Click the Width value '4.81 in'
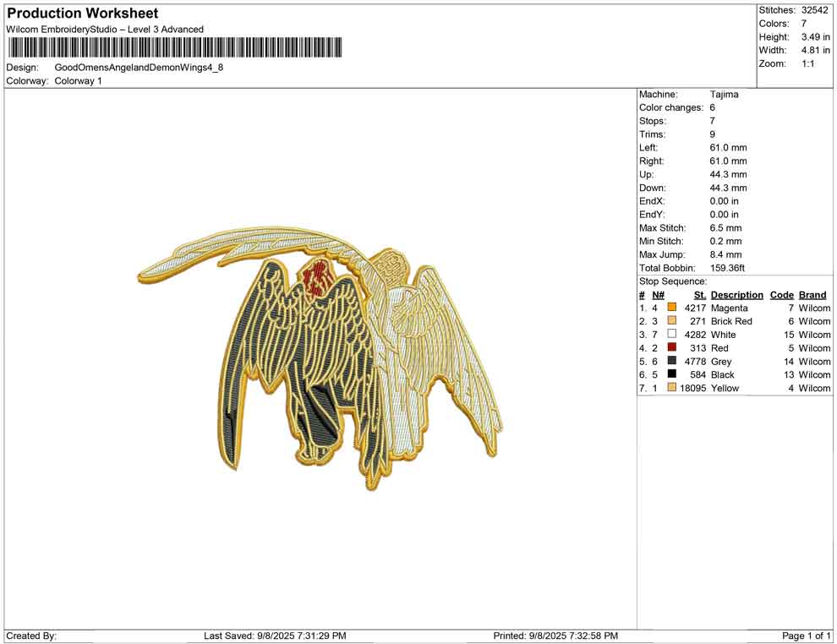 (816, 50)
